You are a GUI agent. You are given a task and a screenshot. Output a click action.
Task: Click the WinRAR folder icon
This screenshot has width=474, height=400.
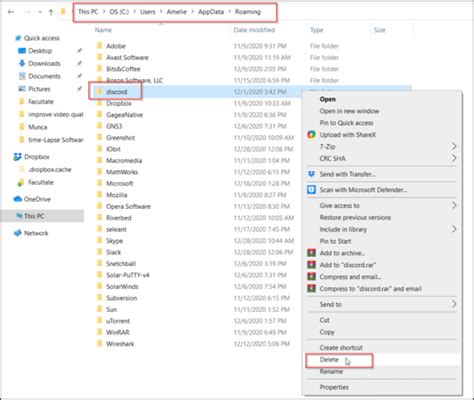pos(100,332)
